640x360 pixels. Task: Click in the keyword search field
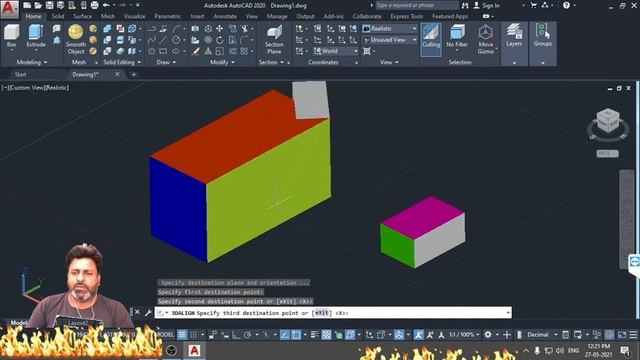pyautogui.click(x=417, y=5)
